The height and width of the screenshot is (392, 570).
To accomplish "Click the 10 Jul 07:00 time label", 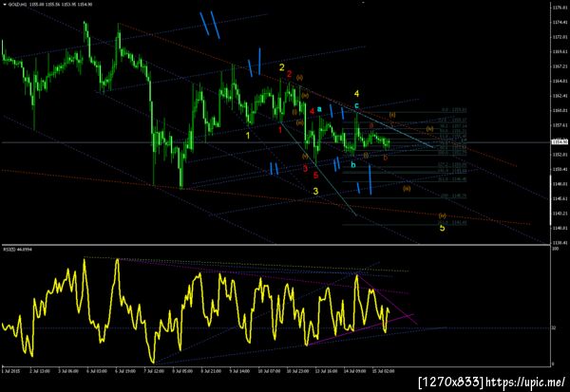I will (x=269, y=371).
